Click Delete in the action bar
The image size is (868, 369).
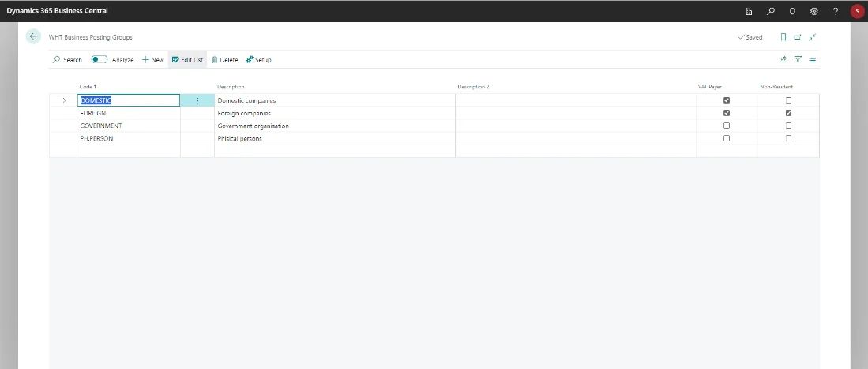coord(224,59)
